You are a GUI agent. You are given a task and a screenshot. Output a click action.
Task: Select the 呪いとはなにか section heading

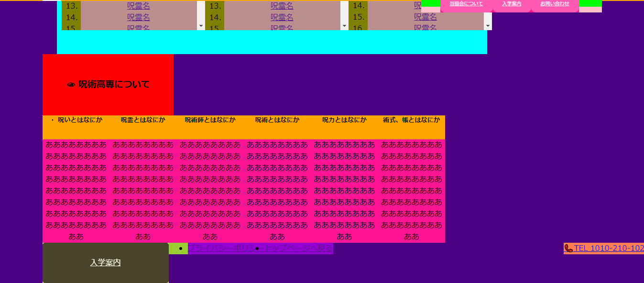[x=80, y=120]
